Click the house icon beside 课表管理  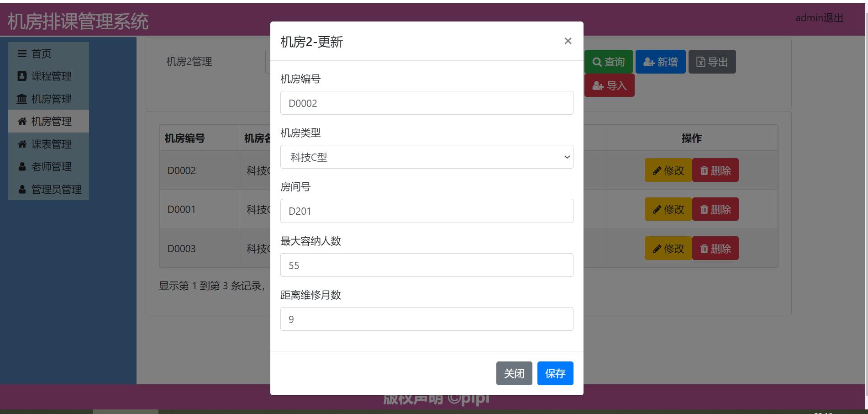(22, 144)
